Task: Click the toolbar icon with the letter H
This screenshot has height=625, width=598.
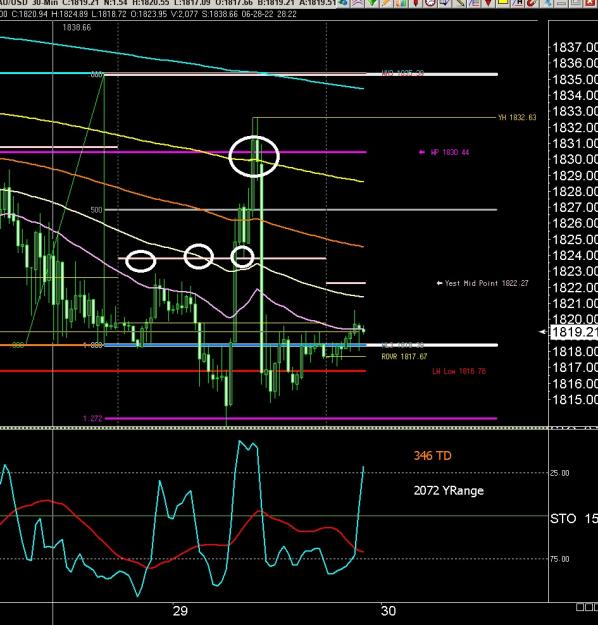Action: 518,3
